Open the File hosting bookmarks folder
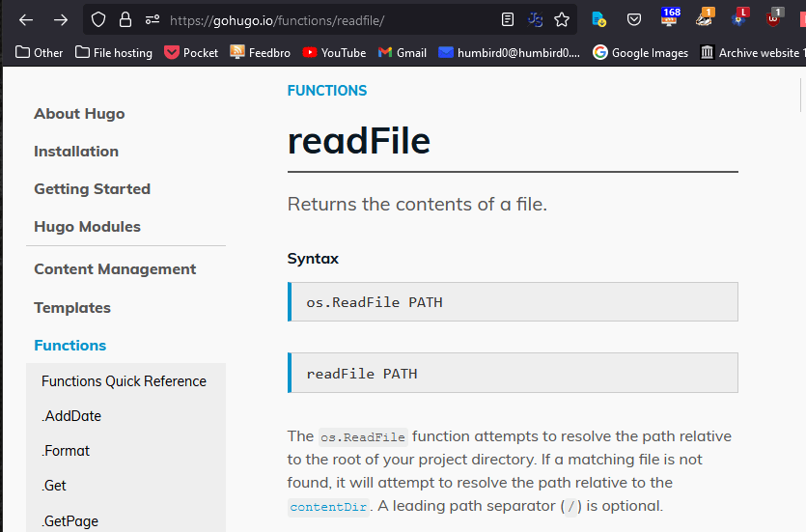Screen dimensions: 806x532 [114, 52]
